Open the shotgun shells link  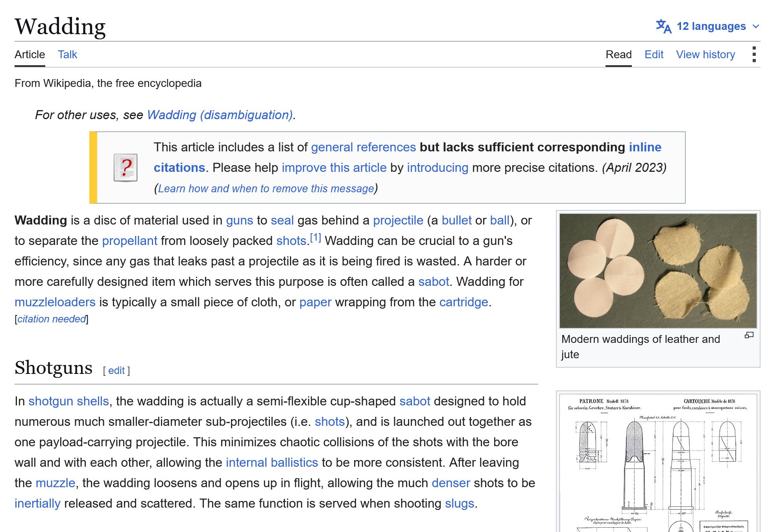[68, 401]
